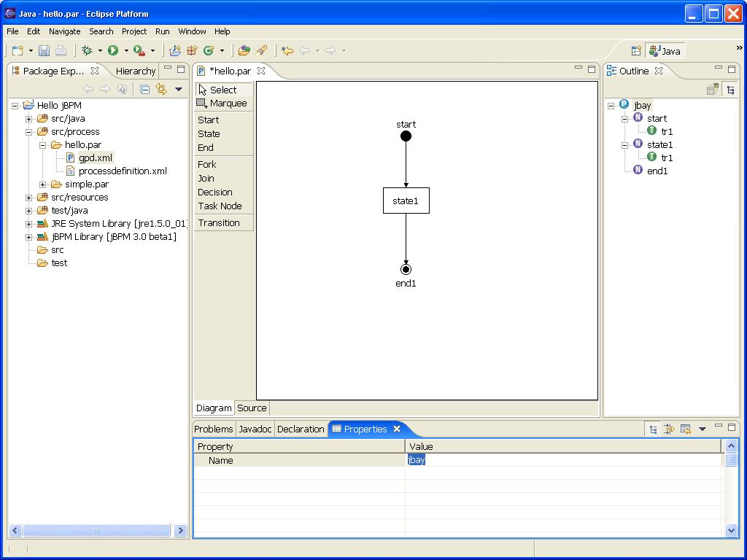Click the External Tools run icon
This screenshot has height=560, width=747.
click(139, 50)
